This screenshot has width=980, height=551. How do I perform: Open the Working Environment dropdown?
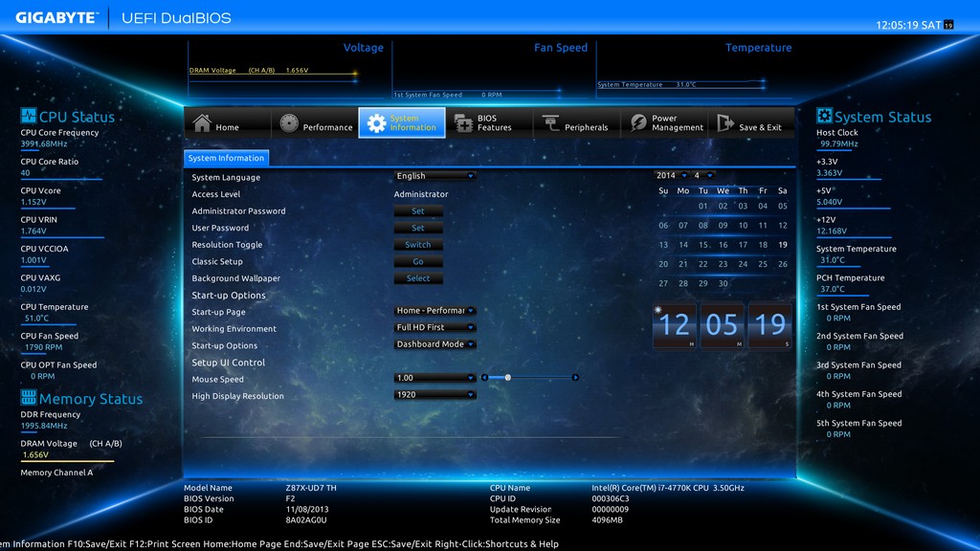click(x=435, y=327)
